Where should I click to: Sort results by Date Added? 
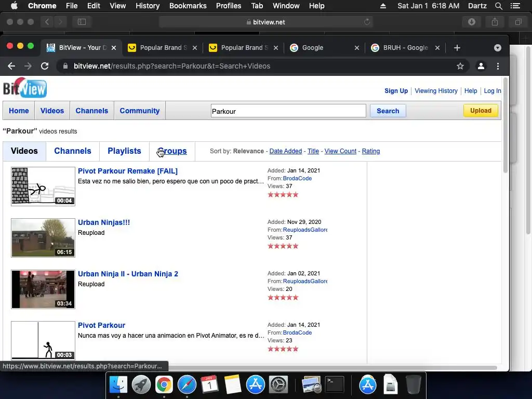coord(285,151)
